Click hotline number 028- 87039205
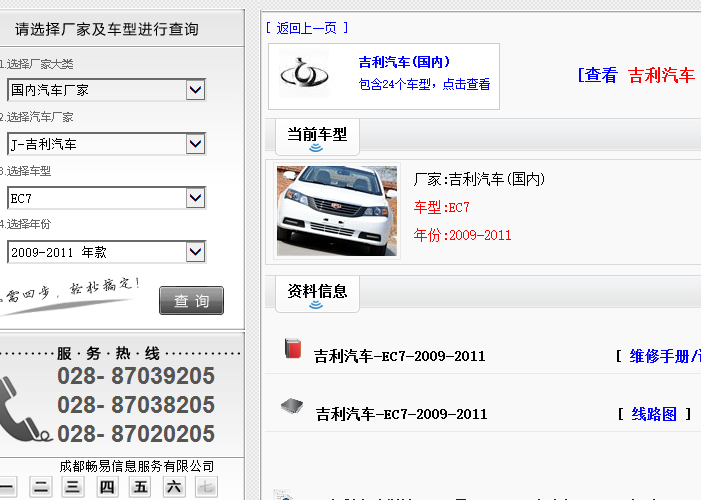 [x=136, y=376]
